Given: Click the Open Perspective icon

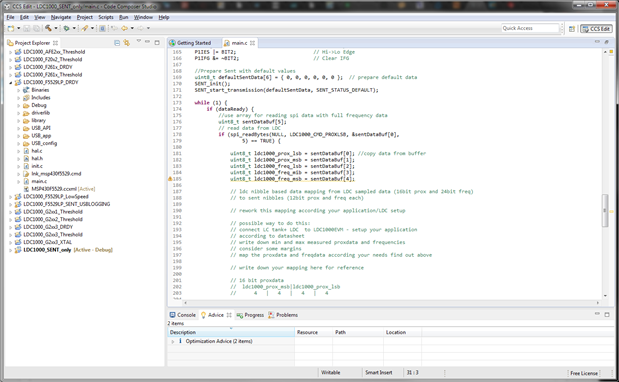Looking at the screenshot, I should [571, 29].
